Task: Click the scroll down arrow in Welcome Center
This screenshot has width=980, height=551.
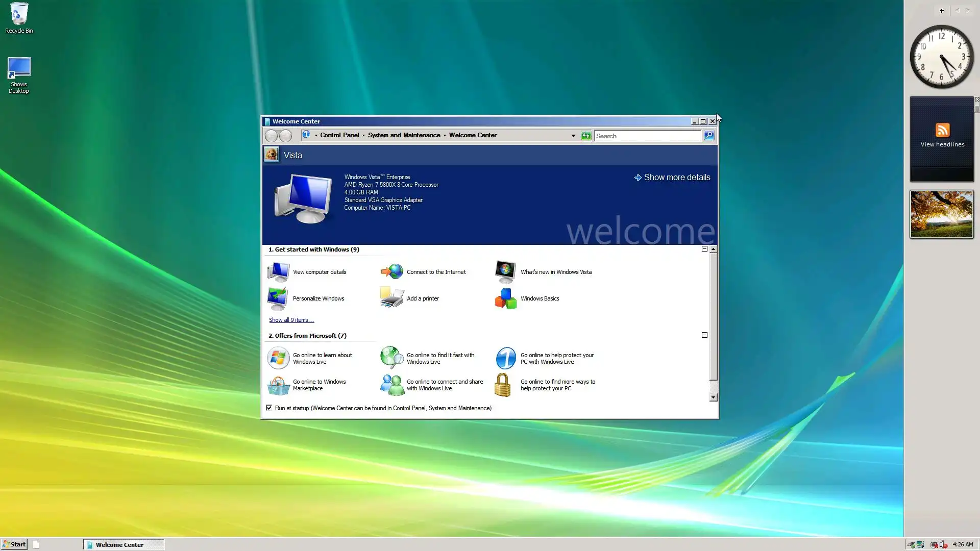Action: (x=713, y=397)
